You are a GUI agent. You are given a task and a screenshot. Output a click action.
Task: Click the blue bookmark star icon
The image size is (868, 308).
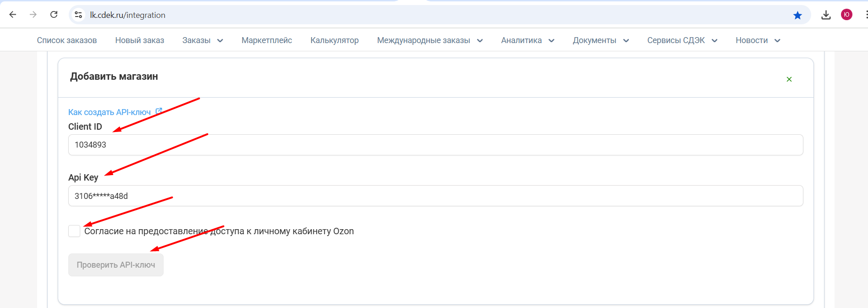[797, 15]
